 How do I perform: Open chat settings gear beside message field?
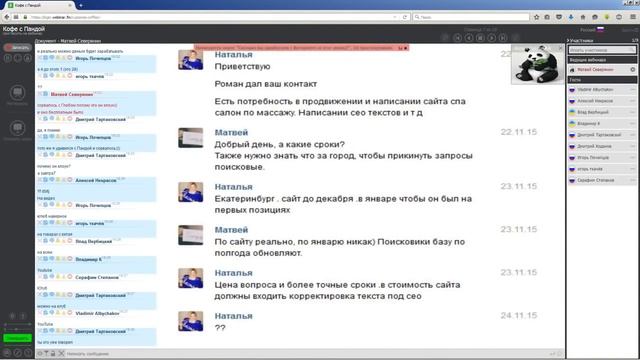coord(40,353)
